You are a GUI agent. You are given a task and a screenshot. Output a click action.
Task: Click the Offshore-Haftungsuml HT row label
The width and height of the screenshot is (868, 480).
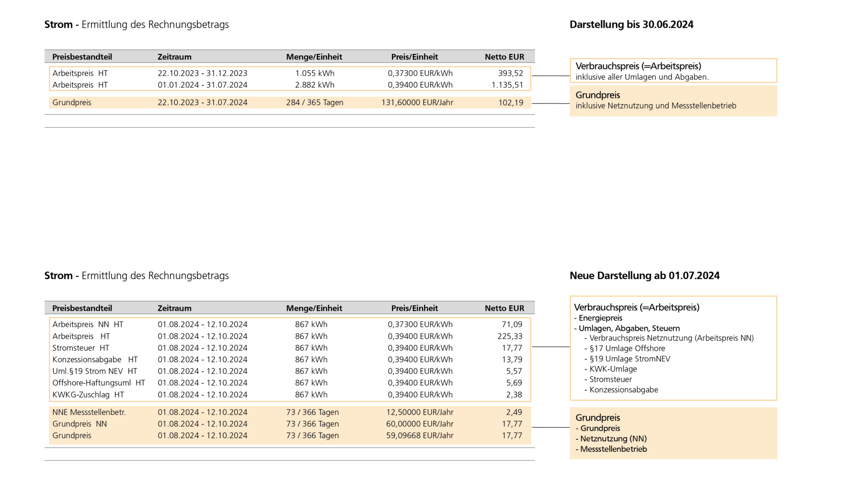tap(98, 383)
